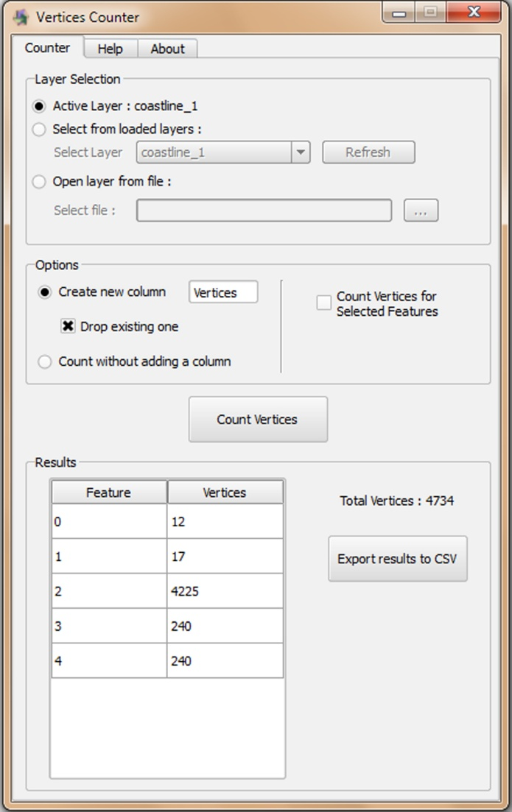Click the Count Vertices button
The image size is (512, 812).
(258, 420)
